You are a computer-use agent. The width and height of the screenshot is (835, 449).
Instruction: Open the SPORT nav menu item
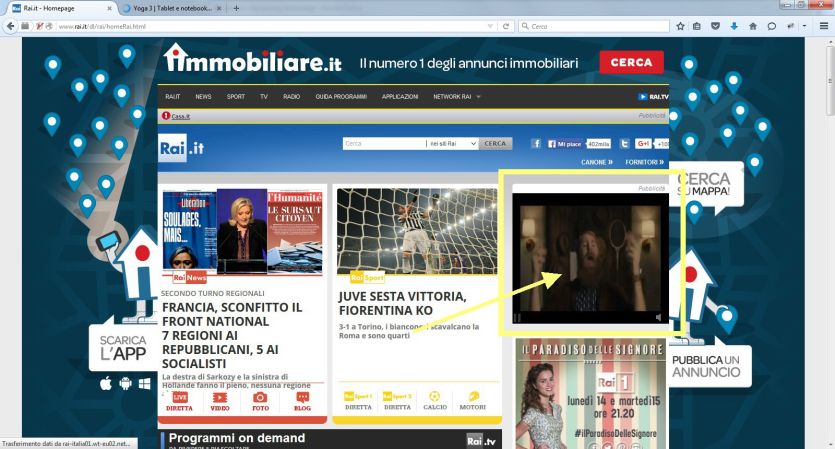(236, 97)
